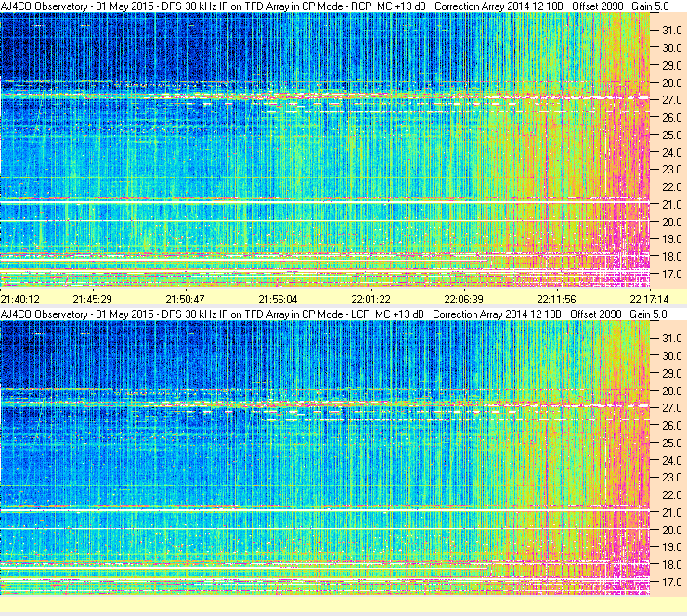Click the 25.0 frequency label on RCP chart
Screen dimensions: 687x616
(x=671, y=135)
